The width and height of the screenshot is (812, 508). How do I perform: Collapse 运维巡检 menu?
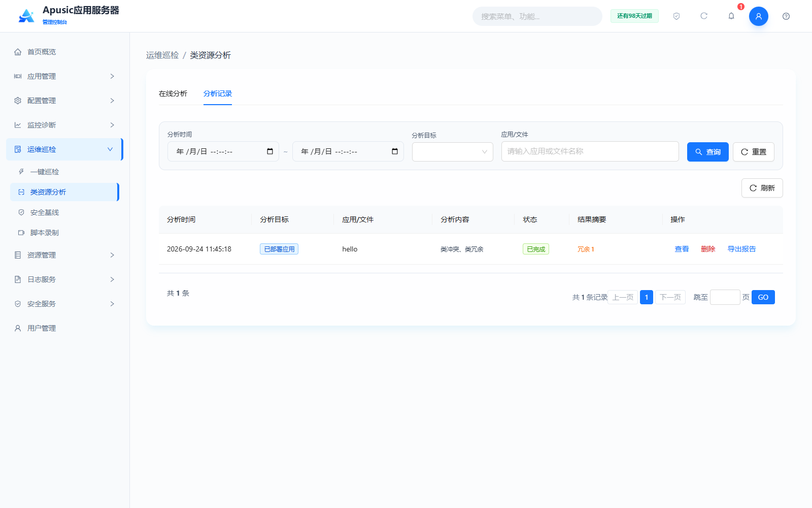[x=64, y=149]
